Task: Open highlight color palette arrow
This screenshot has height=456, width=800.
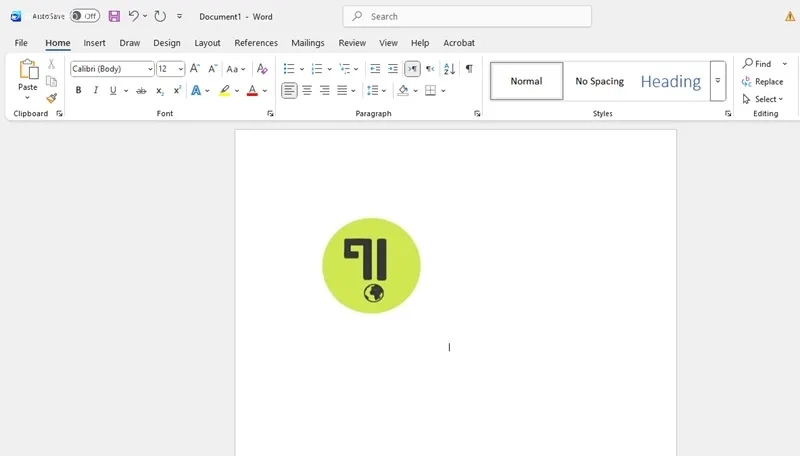Action: coord(237,91)
